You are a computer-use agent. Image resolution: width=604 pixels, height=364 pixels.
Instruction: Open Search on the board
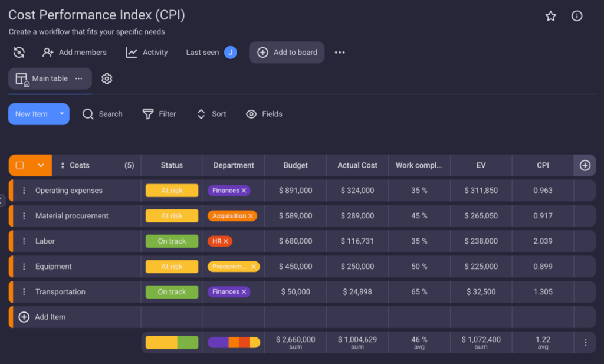pyautogui.click(x=88, y=114)
